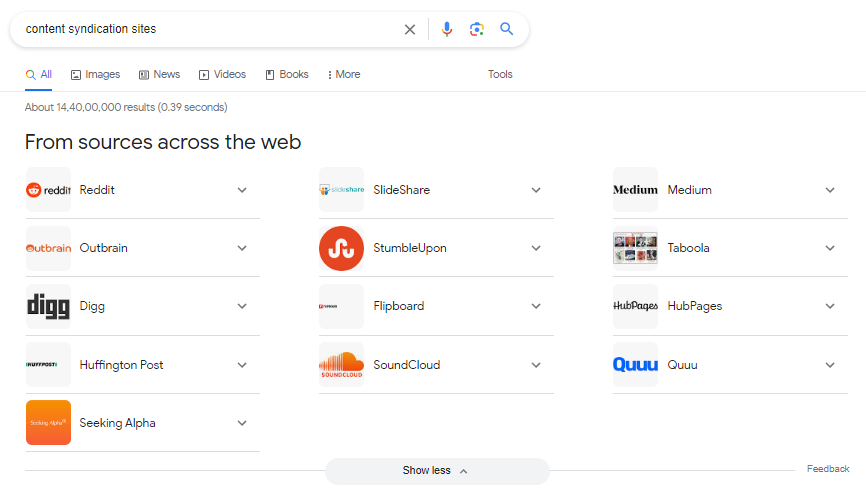Switch to the Books tab
The image size is (866, 494).
[x=287, y=75]
